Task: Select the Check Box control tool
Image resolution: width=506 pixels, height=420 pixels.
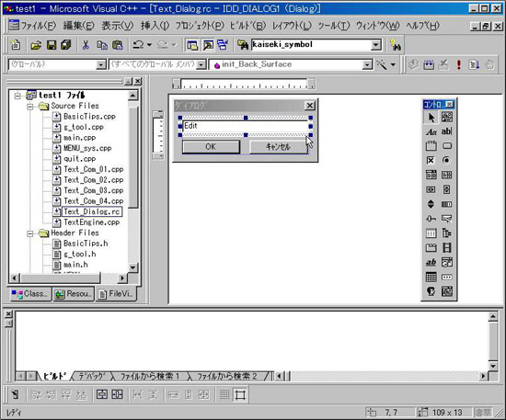Action: tap(431, 161)
